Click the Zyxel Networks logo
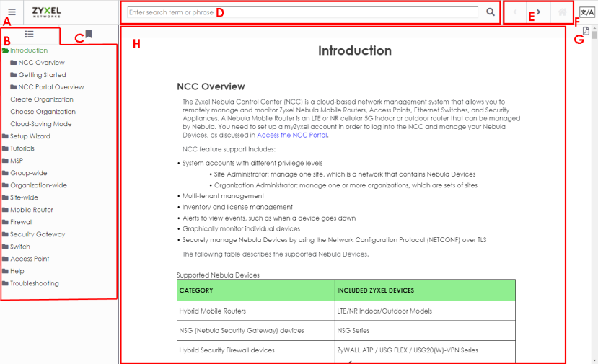Image resolution: width=598 pixels, height=364 pixels. coord(47,12)
